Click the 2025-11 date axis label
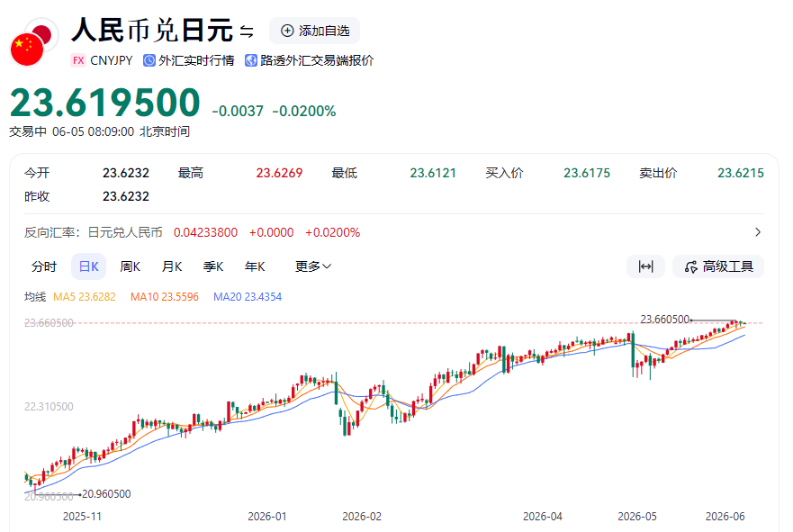Image resolution: width=793 pixels, height=532 pixels. [x=82, y=517]
